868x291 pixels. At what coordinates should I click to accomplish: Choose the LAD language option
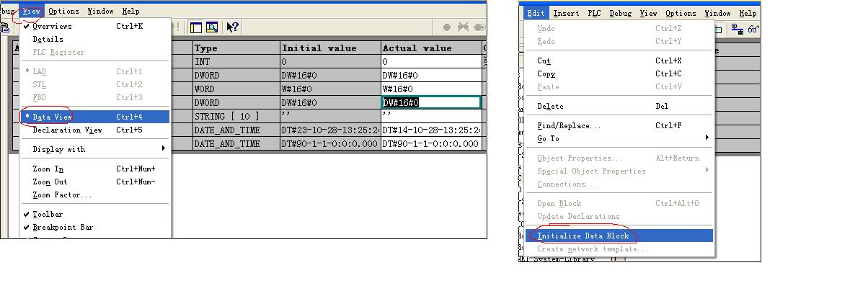[94, 71]
